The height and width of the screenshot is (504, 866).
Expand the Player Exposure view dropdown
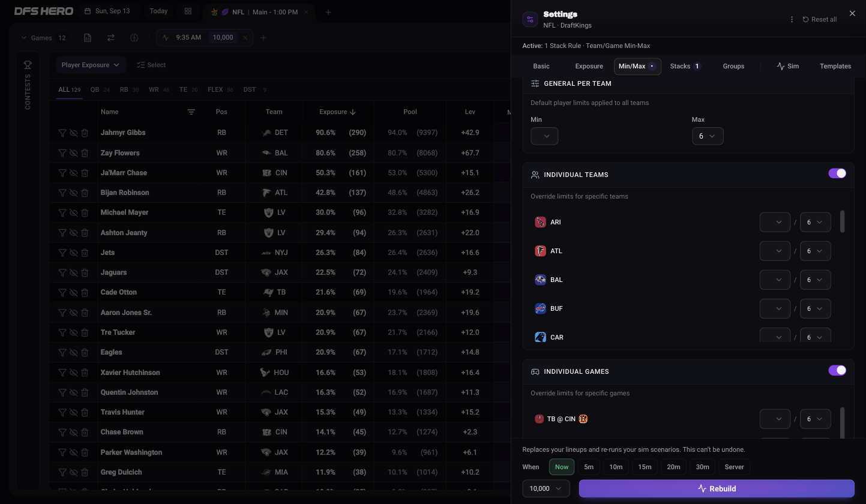click(90, 65)
